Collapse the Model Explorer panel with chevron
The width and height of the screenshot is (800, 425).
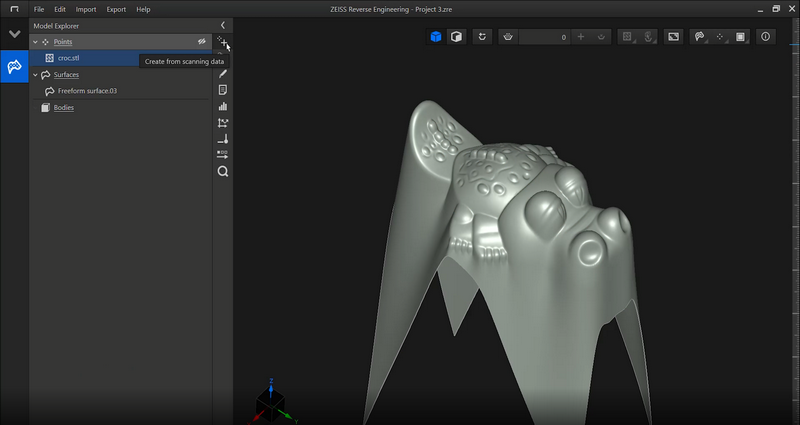pos(223,25)
